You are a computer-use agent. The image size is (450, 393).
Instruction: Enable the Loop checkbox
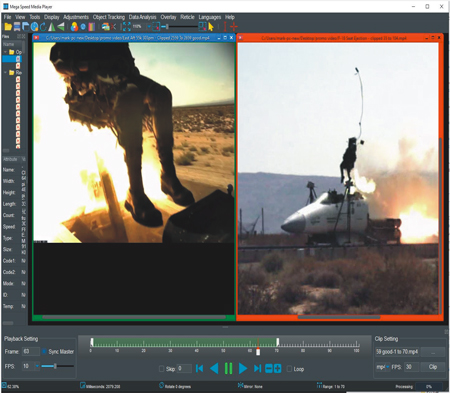tap(289, 369)
